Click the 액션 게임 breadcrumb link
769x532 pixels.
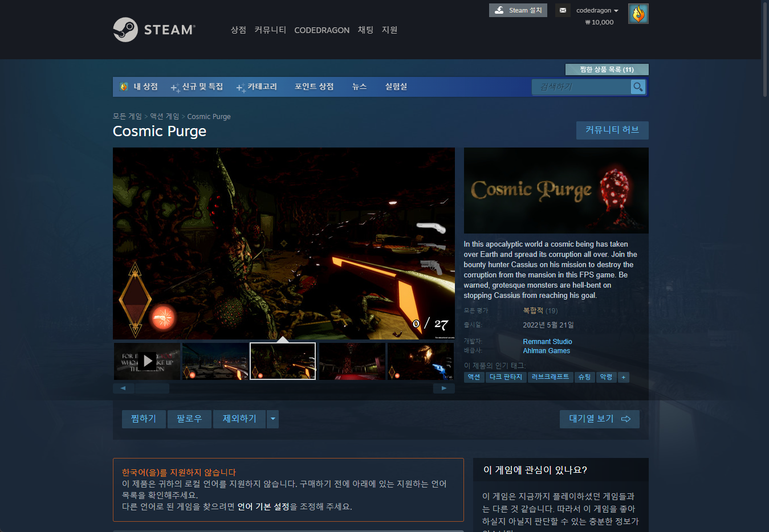point(164,116)
